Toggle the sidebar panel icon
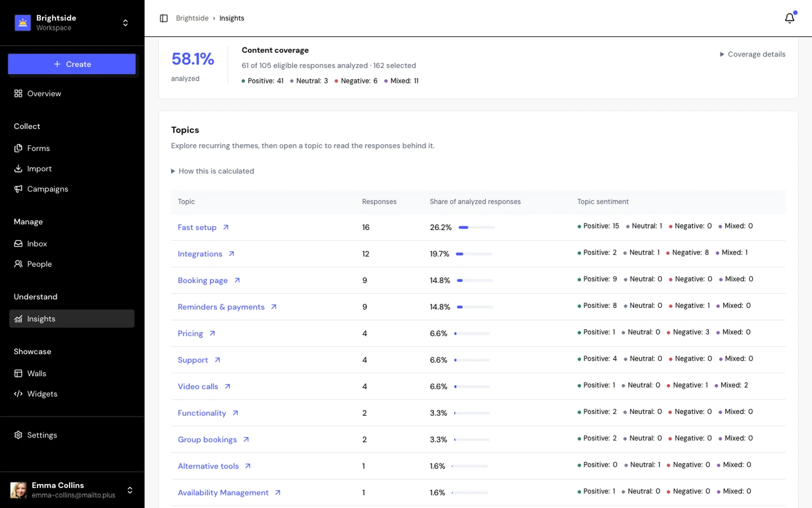 pyautogui.click(x=163, y=18)
